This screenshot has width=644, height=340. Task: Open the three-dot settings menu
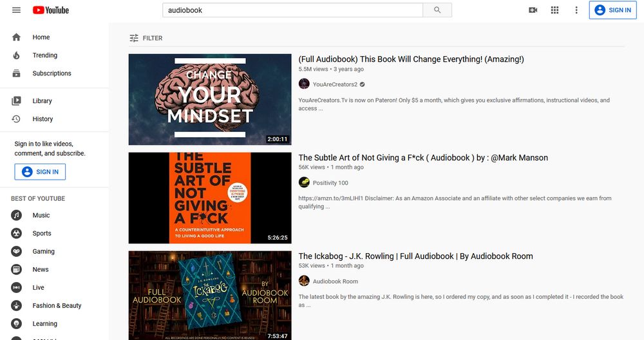576,10
